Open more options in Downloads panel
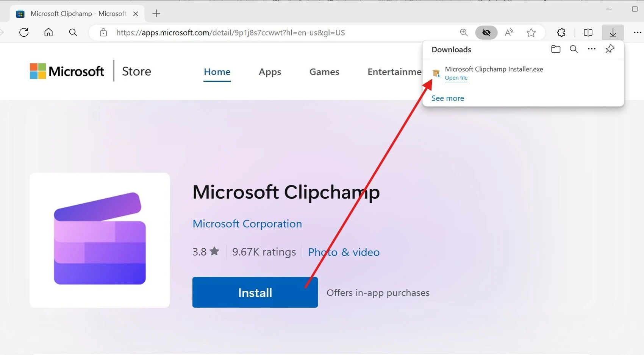644x355 pixels. (x=592, y=49)
